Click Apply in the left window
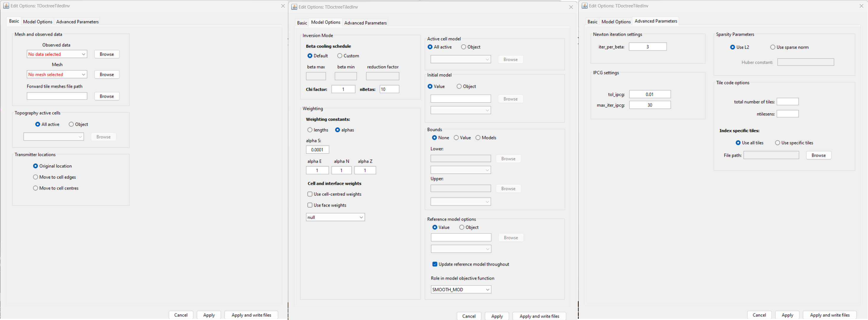Viewport: 868px width, 320px height. coord(209,315)
